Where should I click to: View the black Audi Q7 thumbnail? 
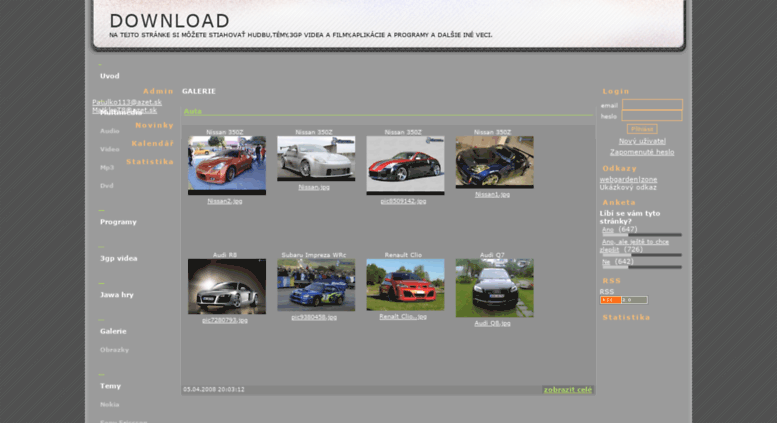click(x=494, y=288)
